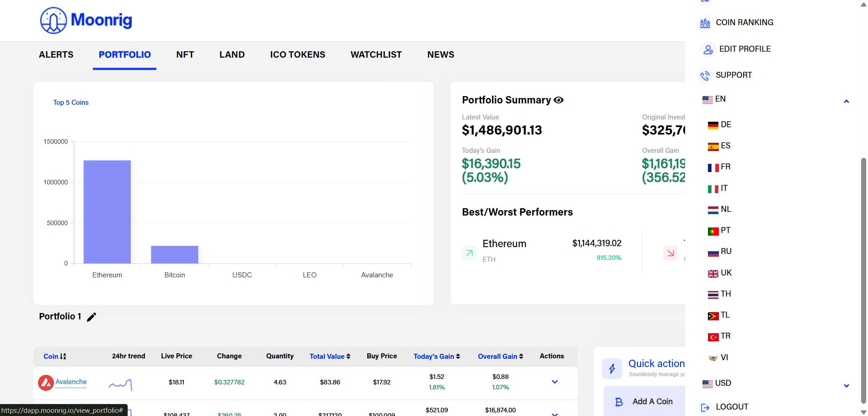Screen dimensions: 868x416
Task: Click LOGOUT menu link
Action: pyautogui.click(x=732, y=407)
